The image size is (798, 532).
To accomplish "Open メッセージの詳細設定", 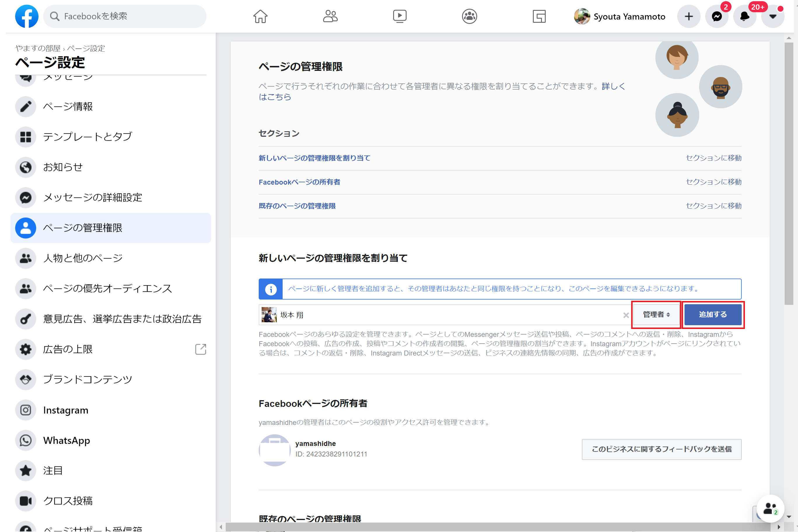I will click(x=111, y=197).
